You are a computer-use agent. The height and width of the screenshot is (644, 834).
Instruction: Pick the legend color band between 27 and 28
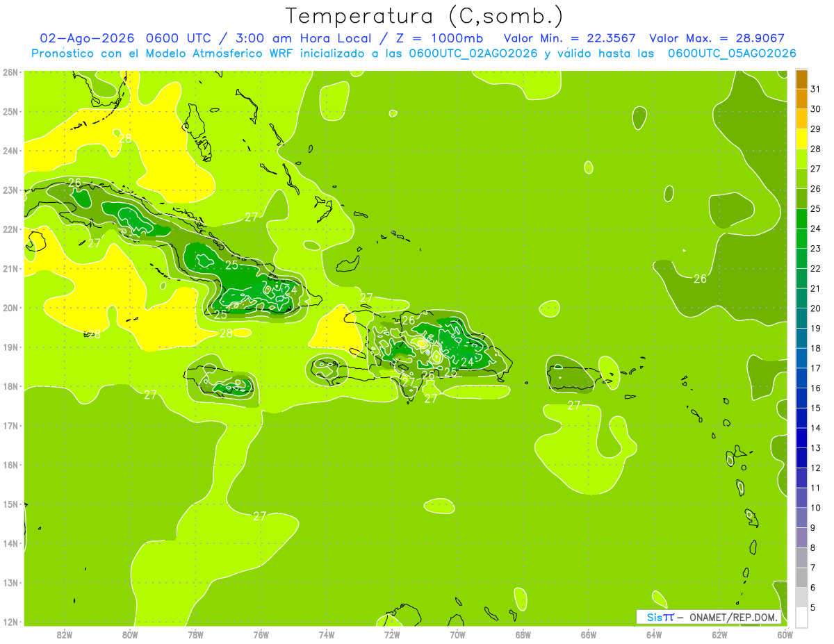coord(801,159)
